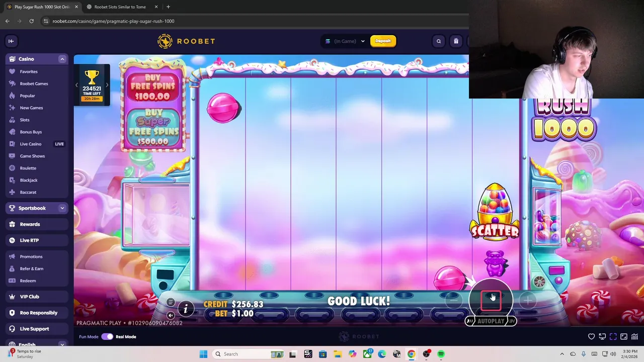Close the Sugar Rush 1000 browser tab
The image size is (644, 362).
(76, 7)
